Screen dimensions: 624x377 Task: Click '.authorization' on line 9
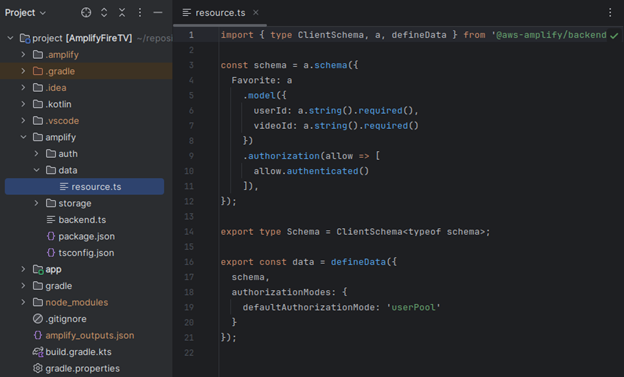pos(281,156)
